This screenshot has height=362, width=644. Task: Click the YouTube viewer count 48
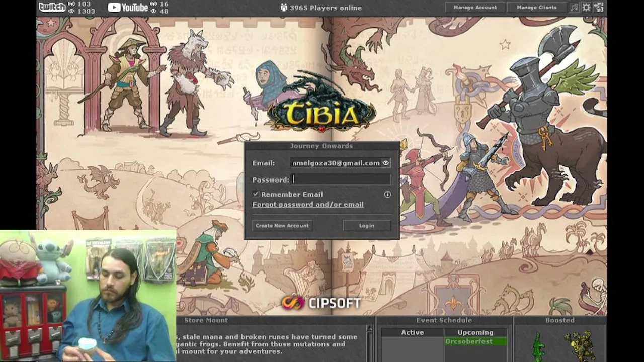coord(164,11)
